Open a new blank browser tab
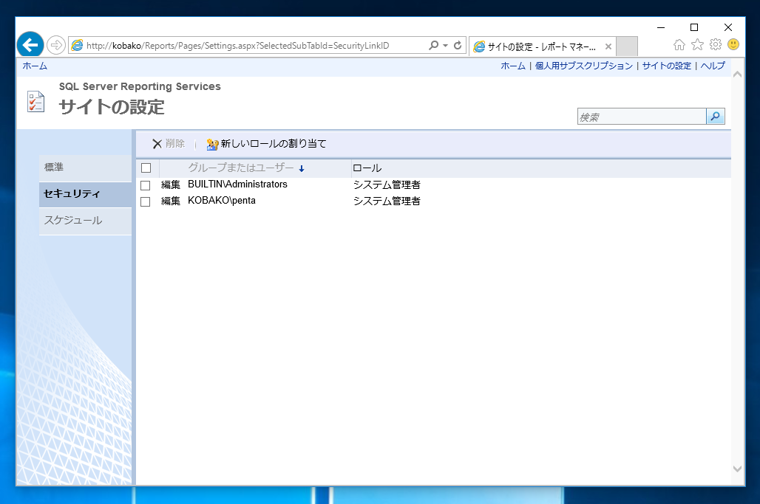 (x=627, y=47)
